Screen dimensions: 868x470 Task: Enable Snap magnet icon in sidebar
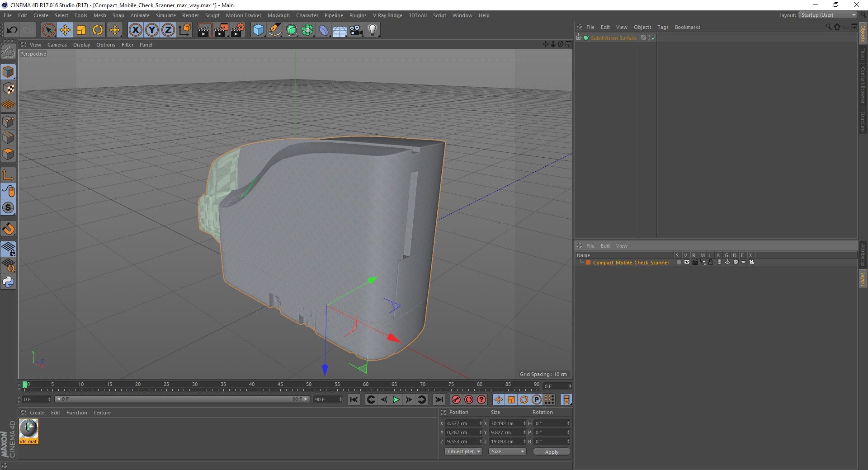tap(8, 229)
